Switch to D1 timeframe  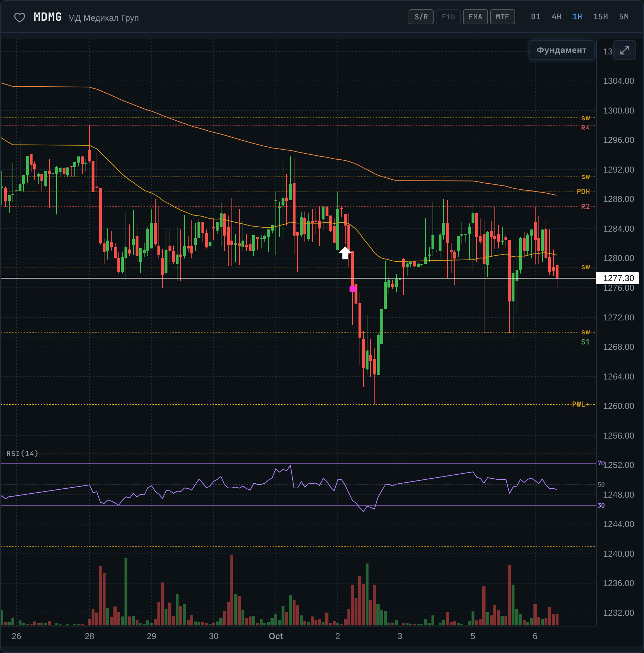pyautogui.click(x=536, y=17)
